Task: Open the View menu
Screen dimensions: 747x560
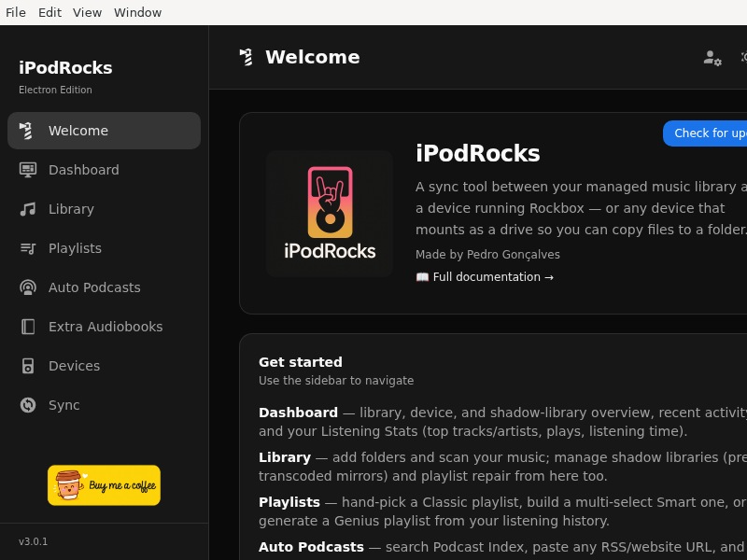Action: coord(87,12)
